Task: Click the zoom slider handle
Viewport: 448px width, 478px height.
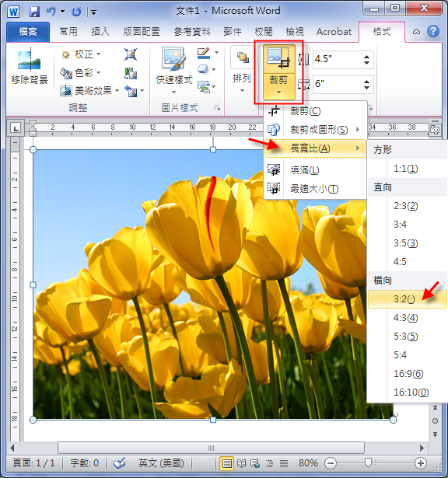Action: pyautogui.click(x=369, y=462)
